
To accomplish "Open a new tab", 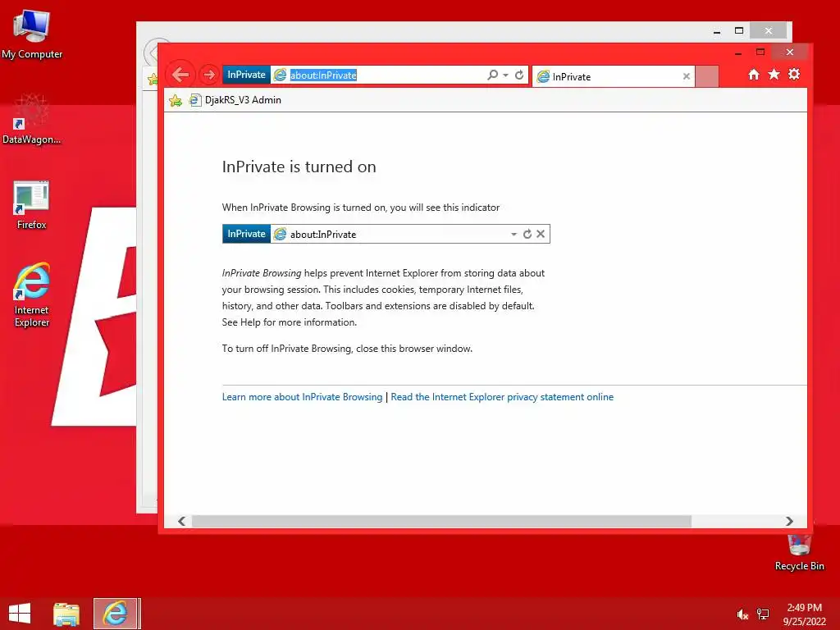I will (x=707, y=76).
